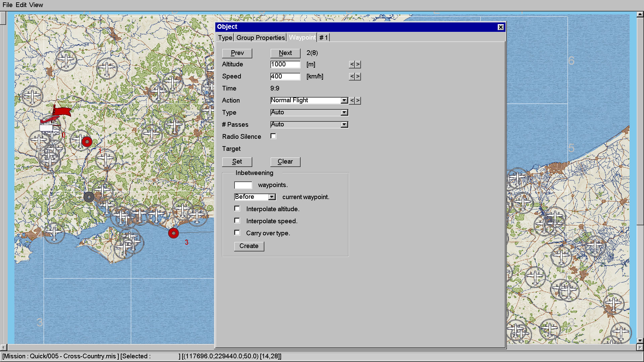This screenshot has width=644, height=362.
Task: Expand the # Passes dropdown
Action: coord(344,125)
